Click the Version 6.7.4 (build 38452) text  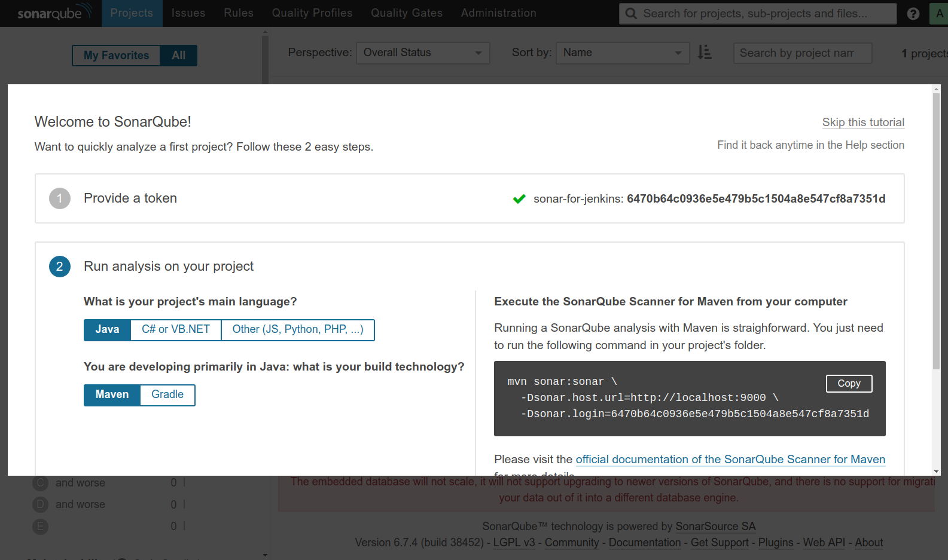(x=419, y=543)
